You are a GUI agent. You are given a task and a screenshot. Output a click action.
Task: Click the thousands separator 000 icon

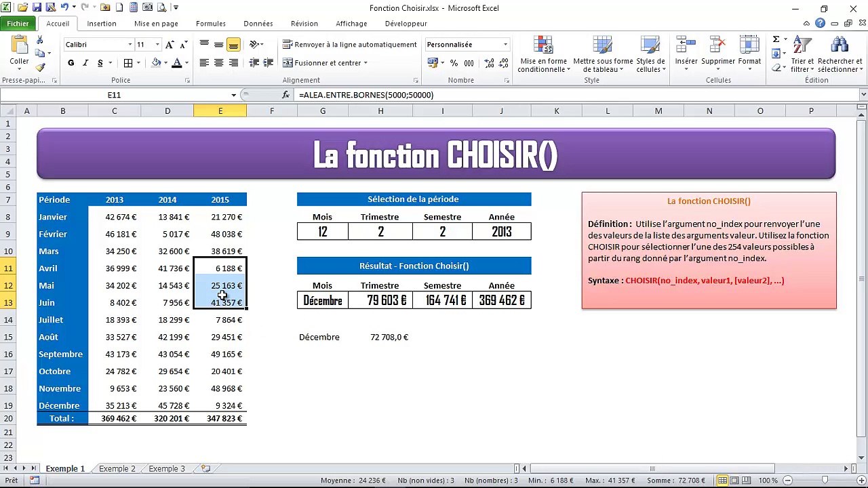[x=469, y=63]
